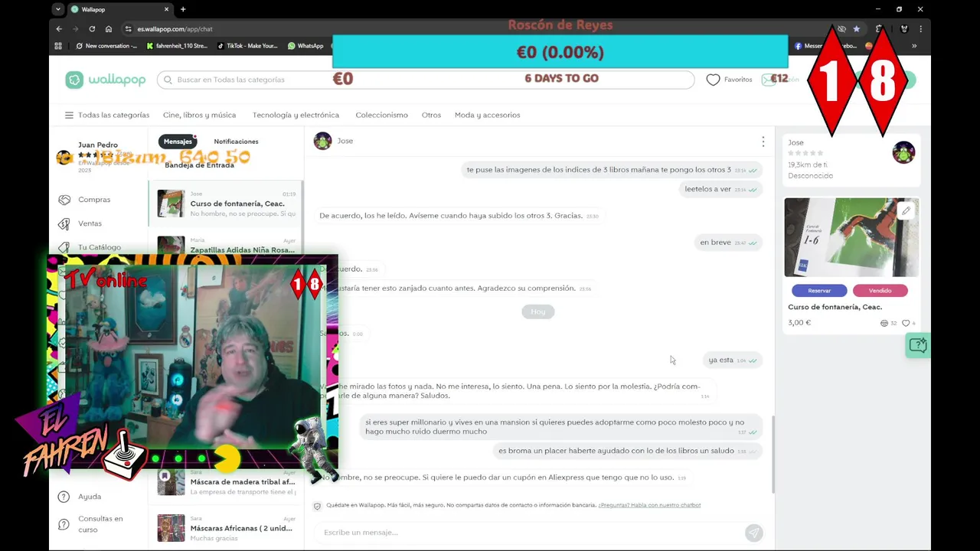Open the Chrome apps grid shortcut

(x=58, y=46)
